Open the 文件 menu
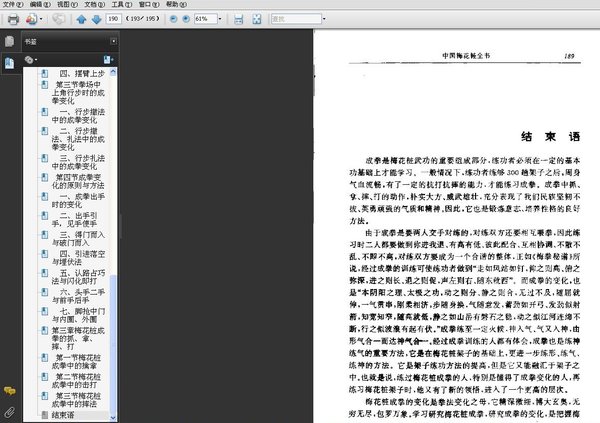 (x=13, y=4)
